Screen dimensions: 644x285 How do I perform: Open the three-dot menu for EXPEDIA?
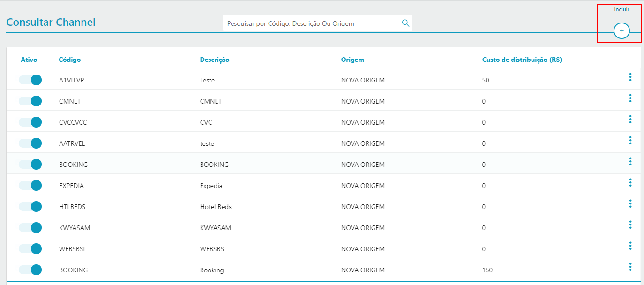pyautogui.click(x=630, y=182)
